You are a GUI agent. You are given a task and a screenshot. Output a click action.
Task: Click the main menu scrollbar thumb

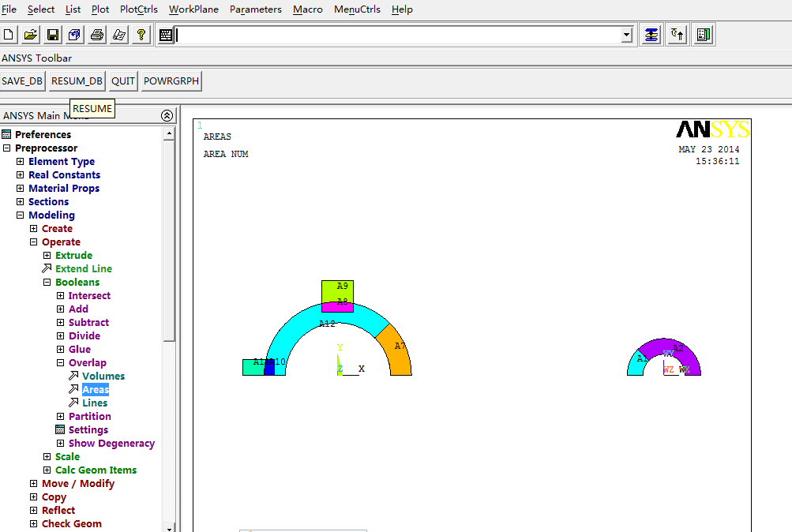pyautogui.click(x=169, y=241)
